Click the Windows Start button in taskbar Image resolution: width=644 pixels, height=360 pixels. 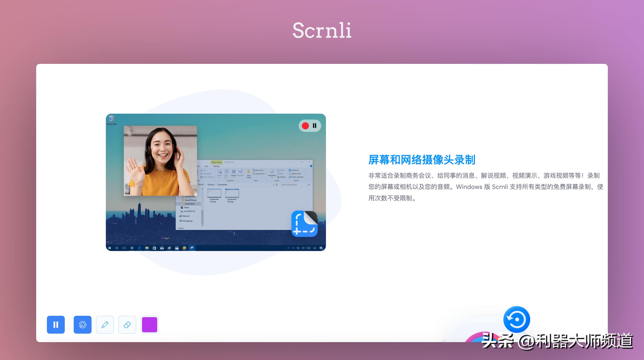click(109, 248)
